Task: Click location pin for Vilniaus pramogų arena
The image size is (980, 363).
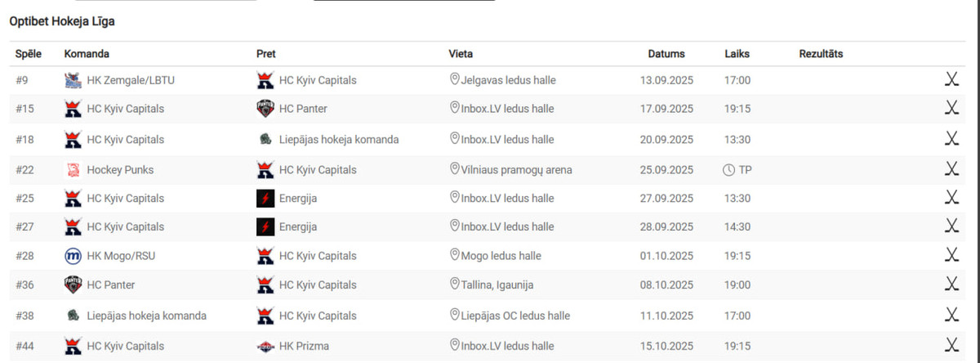Action: 455,169
